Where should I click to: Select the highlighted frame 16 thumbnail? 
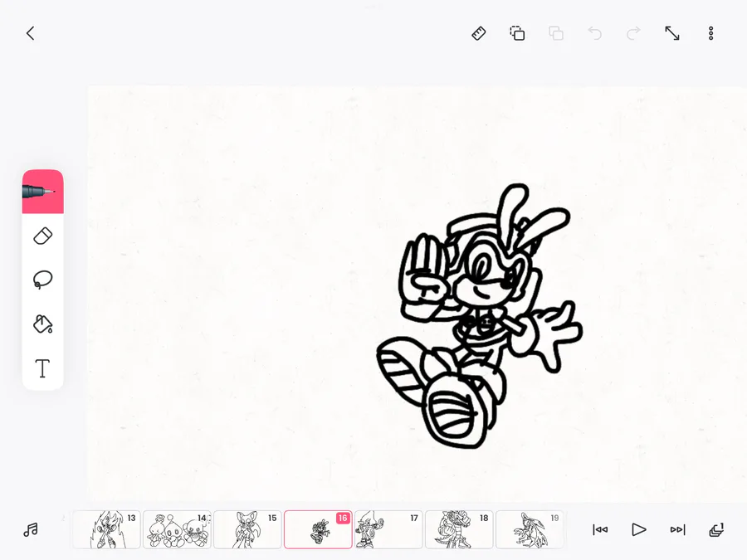(318, 529)
